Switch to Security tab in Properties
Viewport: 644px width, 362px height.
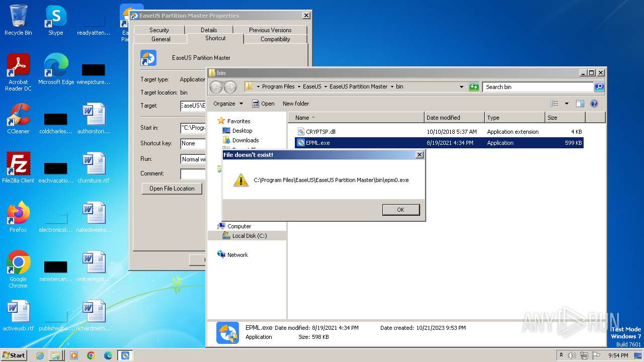click(x=159, y=30)
